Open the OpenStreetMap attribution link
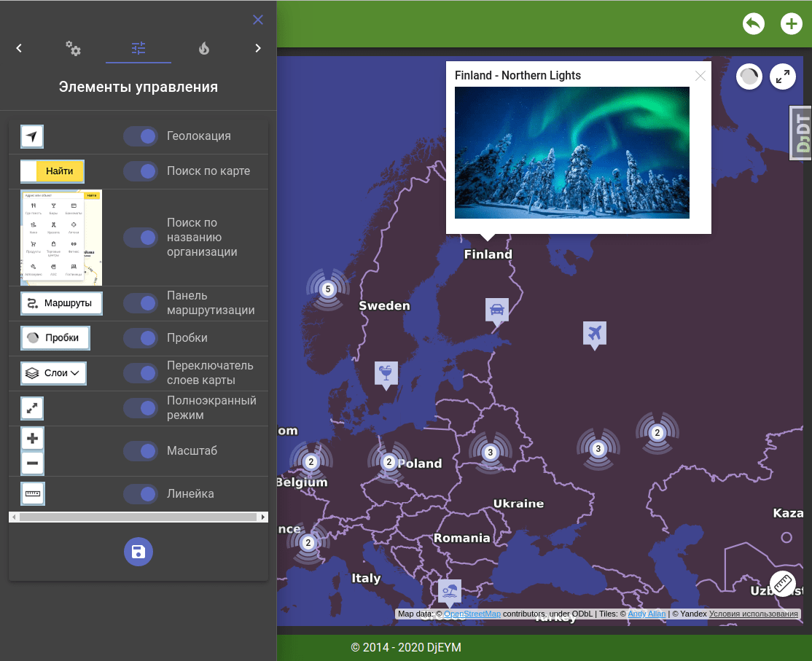The width and height of the screenshot is (812, 661). pyautogui.click(x=472, y=614)
